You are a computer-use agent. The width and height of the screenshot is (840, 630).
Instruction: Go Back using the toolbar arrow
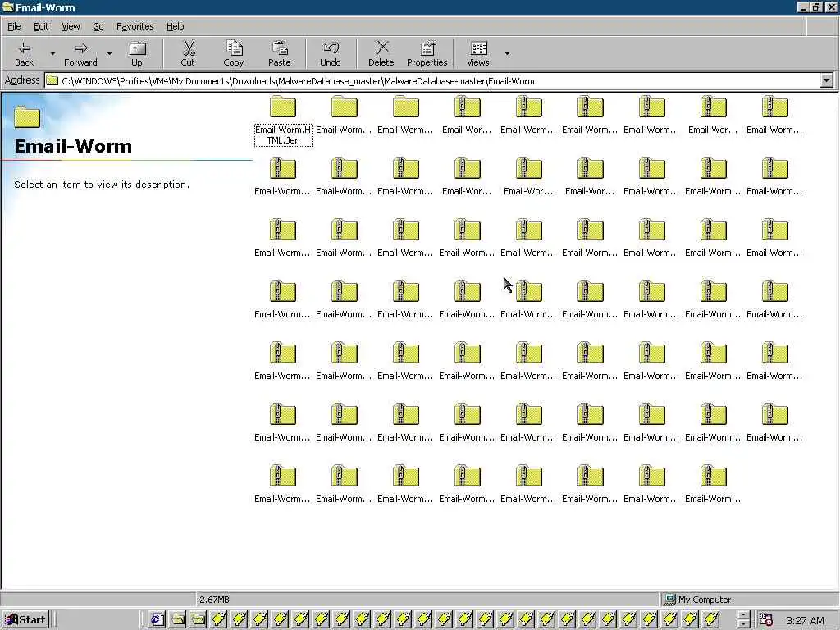click(x=24, y=53)
